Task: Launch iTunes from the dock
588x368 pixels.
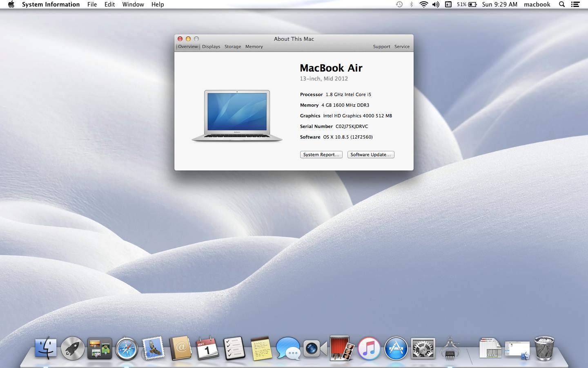Action: tap(369, 349)
